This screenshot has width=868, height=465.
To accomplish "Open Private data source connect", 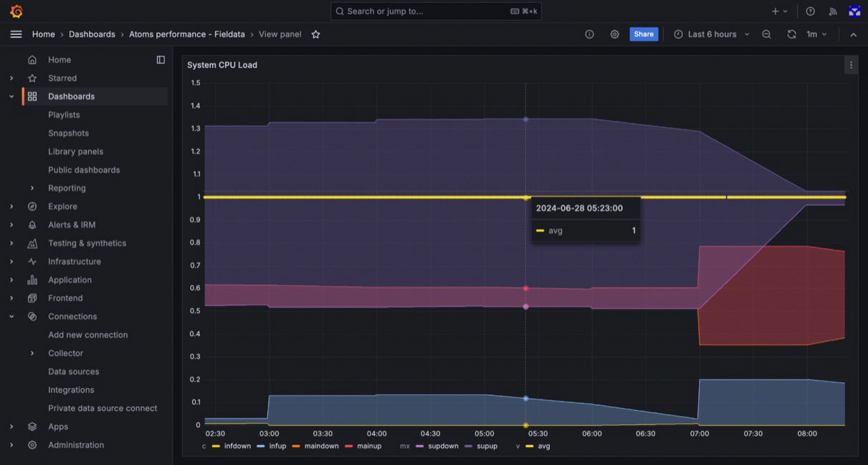I will (102, 408).
